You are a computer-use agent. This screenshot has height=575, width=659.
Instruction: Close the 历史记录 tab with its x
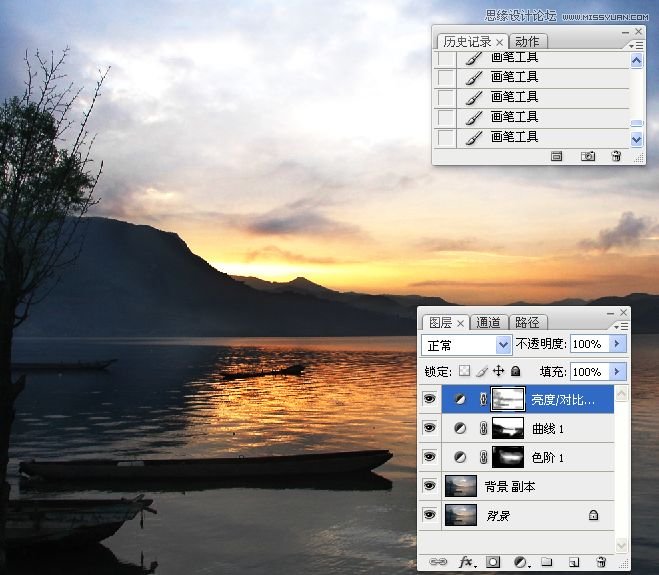point(499,42)
